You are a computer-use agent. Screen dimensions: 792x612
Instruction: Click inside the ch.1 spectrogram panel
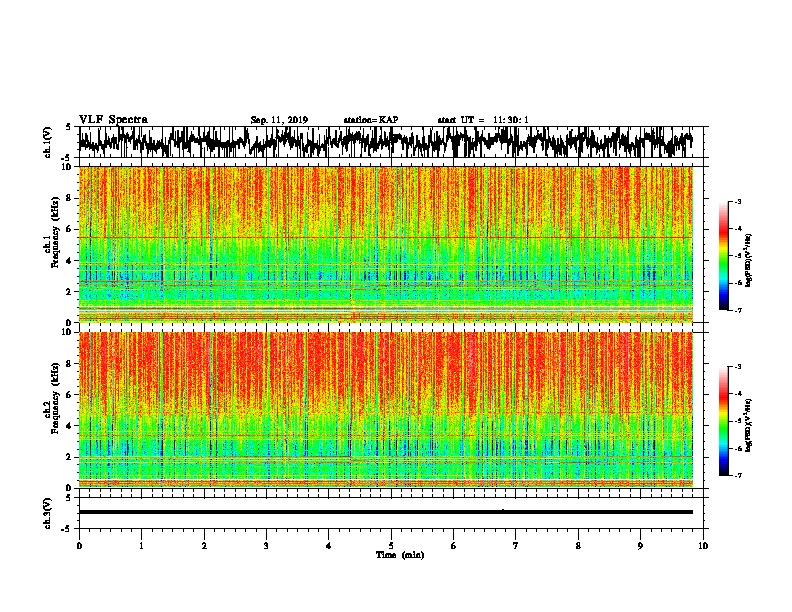click(386, 244)
